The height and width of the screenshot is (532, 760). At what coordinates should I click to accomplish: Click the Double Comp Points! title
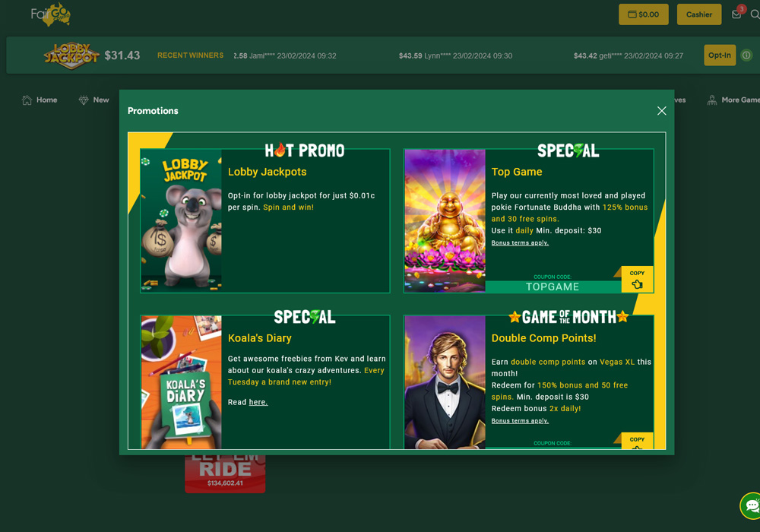point(544,338)
